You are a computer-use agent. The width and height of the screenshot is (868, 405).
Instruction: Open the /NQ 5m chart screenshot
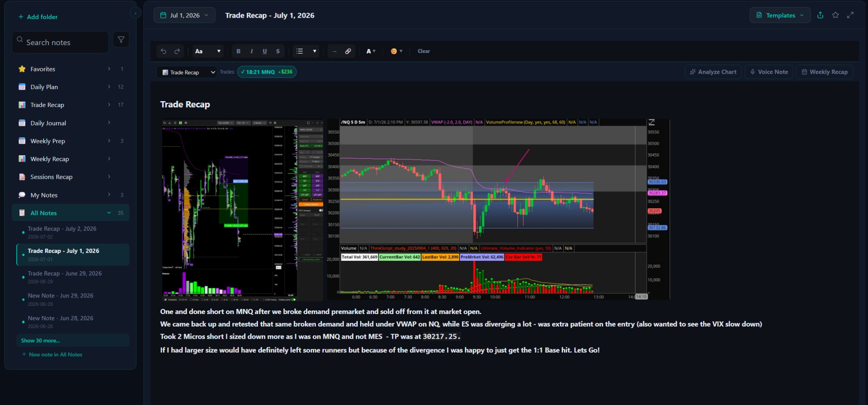point(498,209)
